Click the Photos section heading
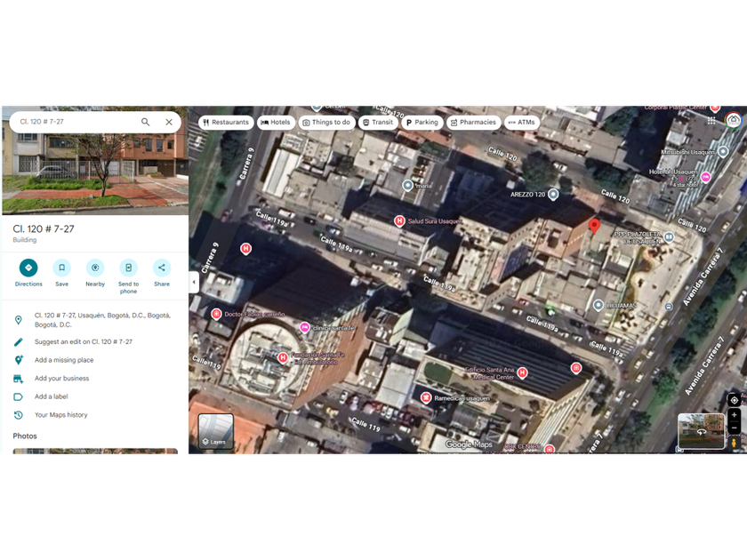The image size is (747, 560). pos(25,436)
